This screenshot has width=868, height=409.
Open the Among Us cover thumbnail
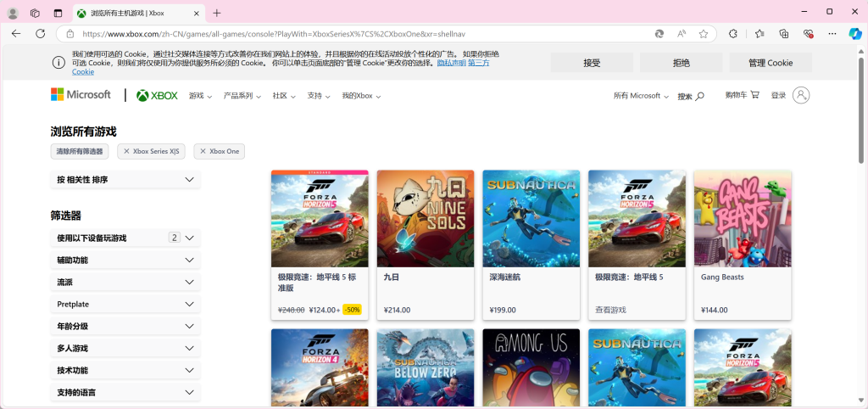tap(531, 367)
